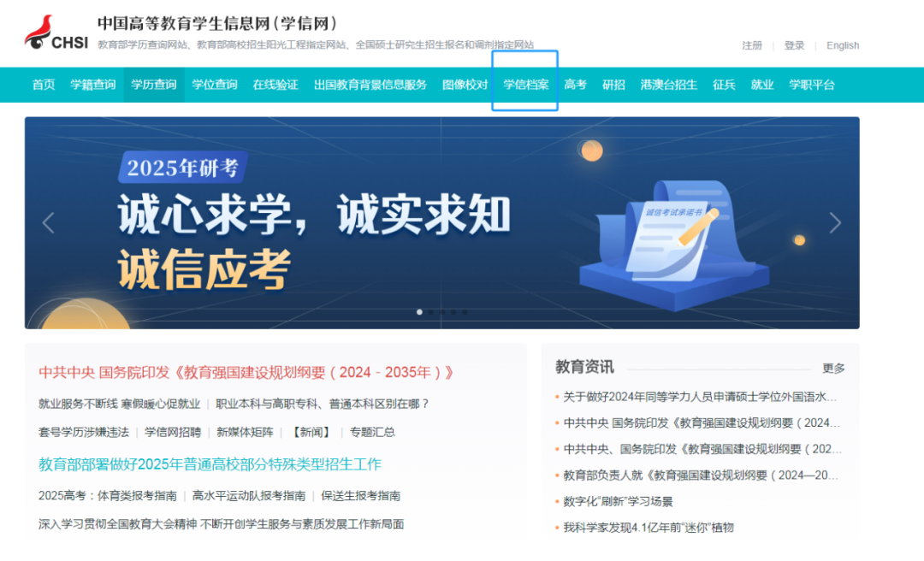Open news 中共中央、国务院印发《教育强国建设规划纲要》(202…
Viewport: 924px width, 561px height.
[x=702, y=449]
